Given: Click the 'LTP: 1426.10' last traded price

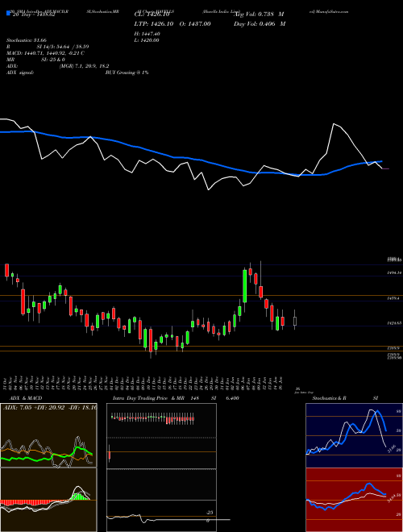Looking at the screenshot, I should [152, 24].
